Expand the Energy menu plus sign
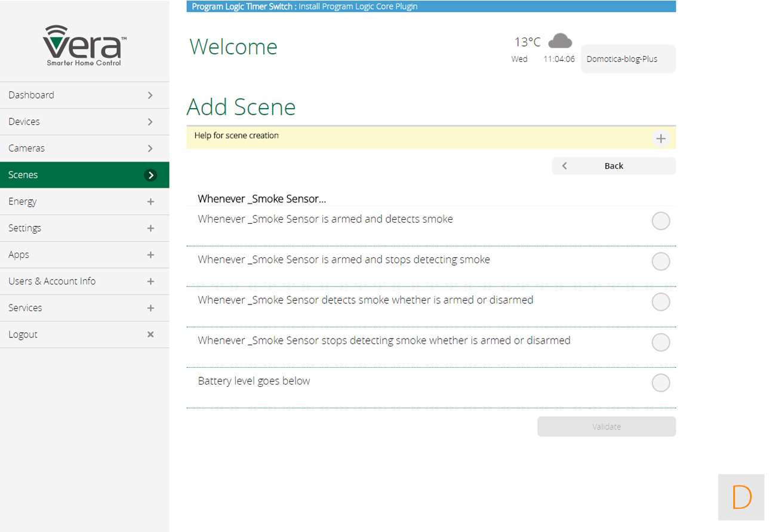Image resolution: width=776 pixels, height=532 pixels. click(150, 202)
